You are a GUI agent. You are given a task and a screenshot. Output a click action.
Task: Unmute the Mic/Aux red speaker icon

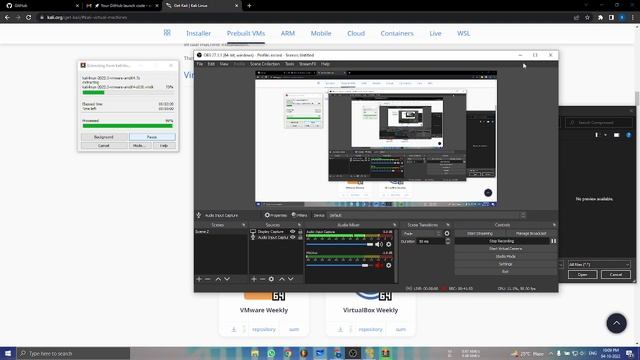(x=379, y=265)
